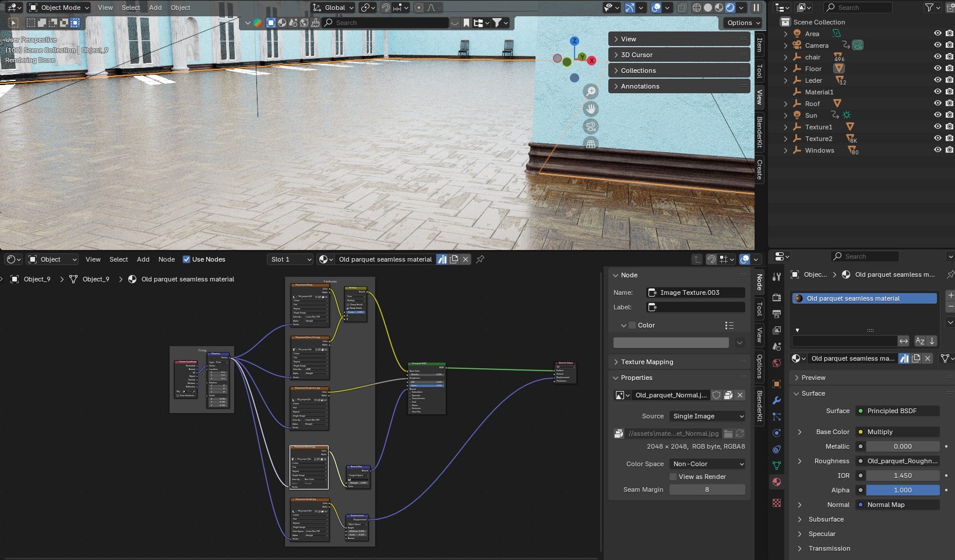Click the fake user shield on Old_parquet_Normal image
The width and height of the screenshot is (955, 560).
click(716, 395)
